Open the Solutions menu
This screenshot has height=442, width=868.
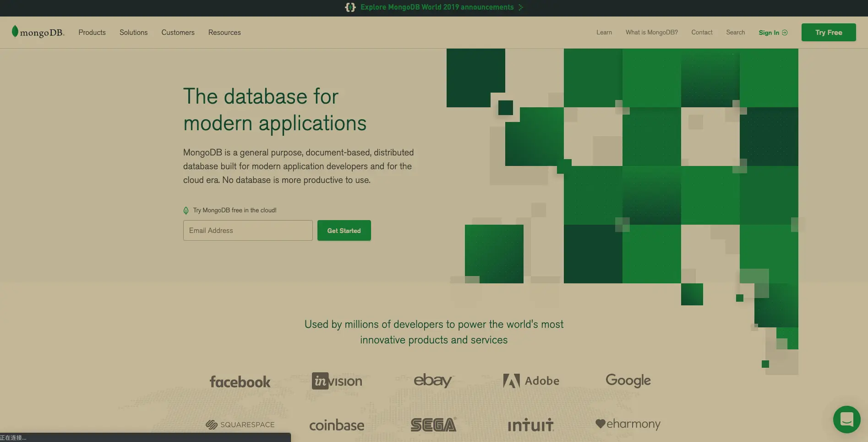(x=134, y=33)
